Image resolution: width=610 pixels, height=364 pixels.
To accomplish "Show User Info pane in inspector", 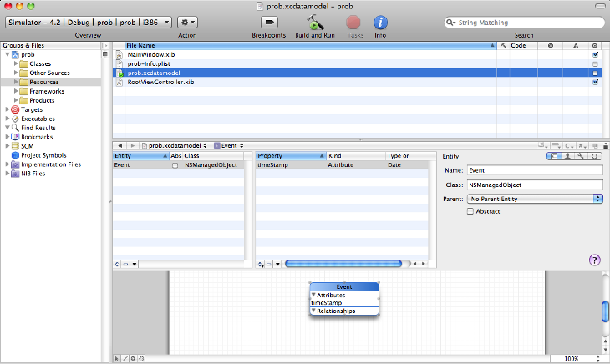I will [567, 156].
